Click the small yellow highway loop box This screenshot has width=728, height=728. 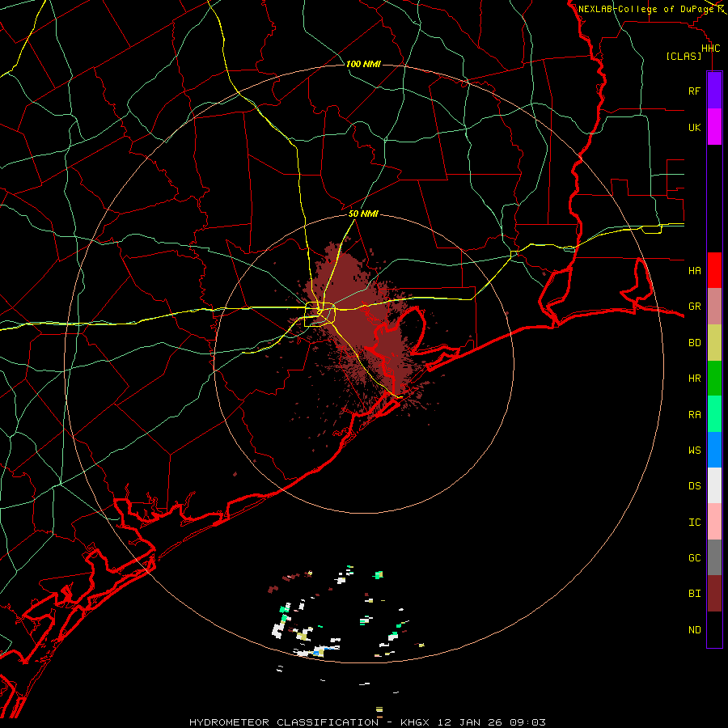[x=320, y=315]
